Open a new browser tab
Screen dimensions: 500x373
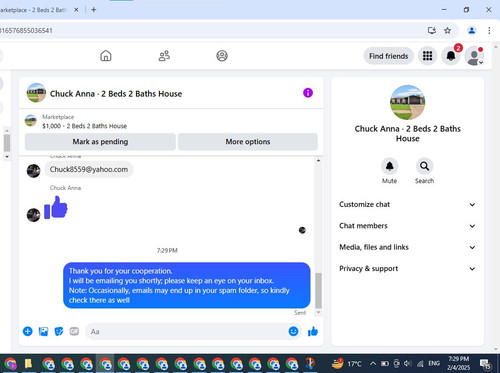94,10
